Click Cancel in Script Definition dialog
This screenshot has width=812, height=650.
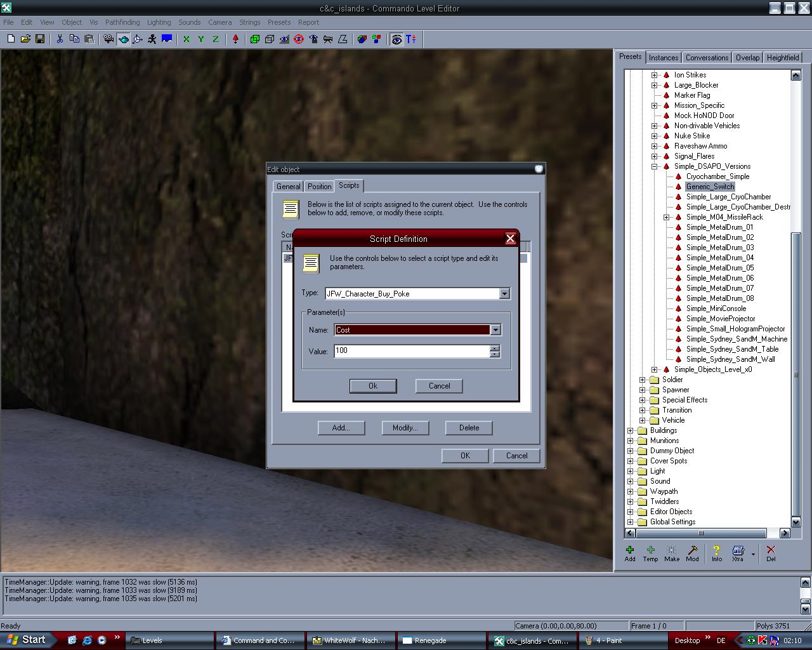coord(439,386)
